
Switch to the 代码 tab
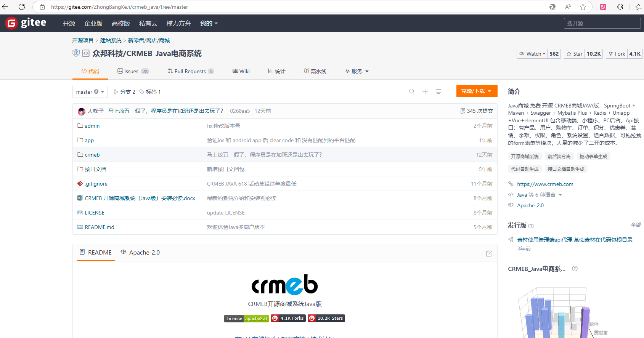click(90, 71)
